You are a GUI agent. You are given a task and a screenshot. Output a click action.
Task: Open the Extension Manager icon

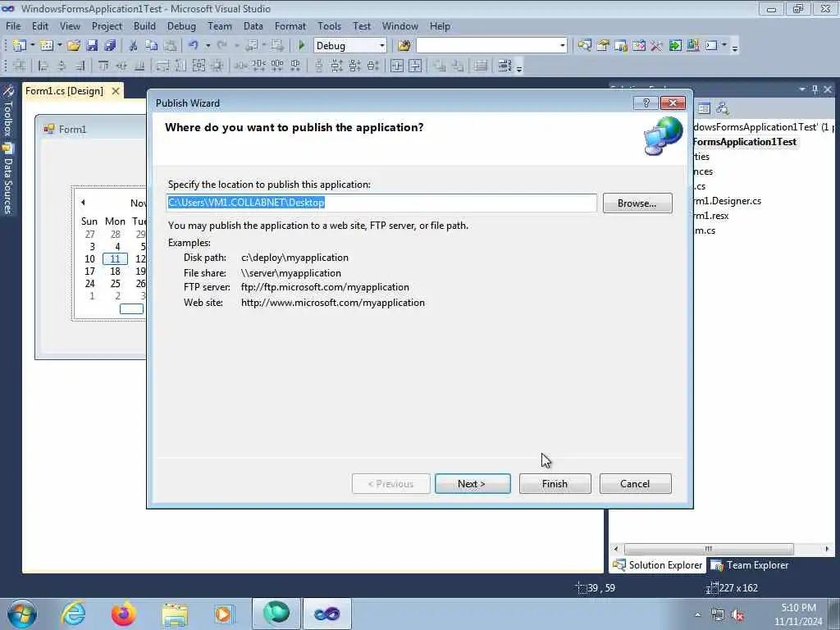693,46
